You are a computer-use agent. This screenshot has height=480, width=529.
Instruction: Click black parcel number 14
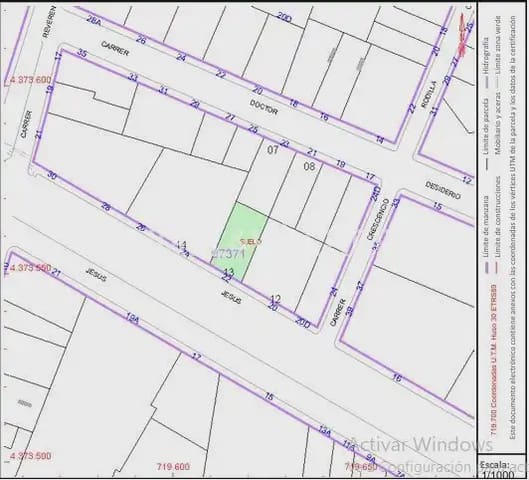point(181,245)
